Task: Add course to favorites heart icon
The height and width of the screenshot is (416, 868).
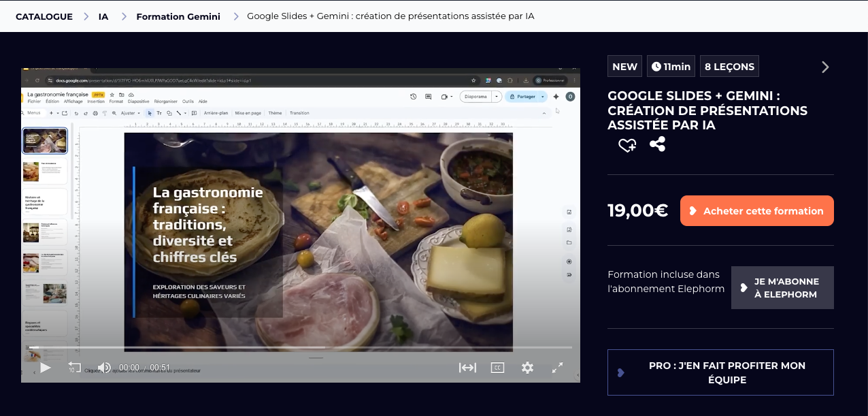Action: tap(627, 145)
